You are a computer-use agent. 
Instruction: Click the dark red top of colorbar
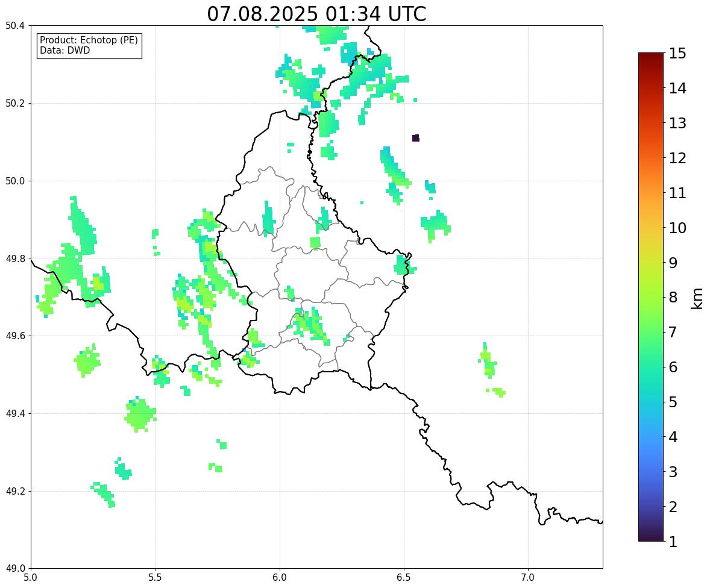(x=651, y=57)
